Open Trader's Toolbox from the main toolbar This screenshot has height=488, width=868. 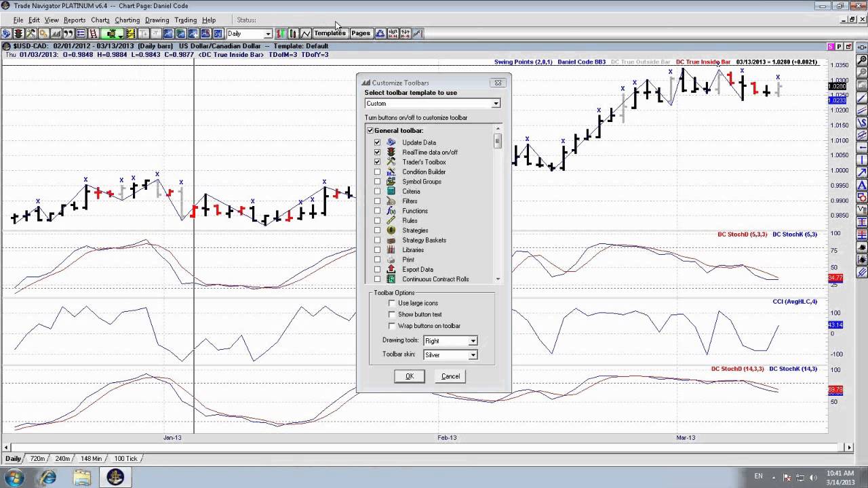(31, 33)
